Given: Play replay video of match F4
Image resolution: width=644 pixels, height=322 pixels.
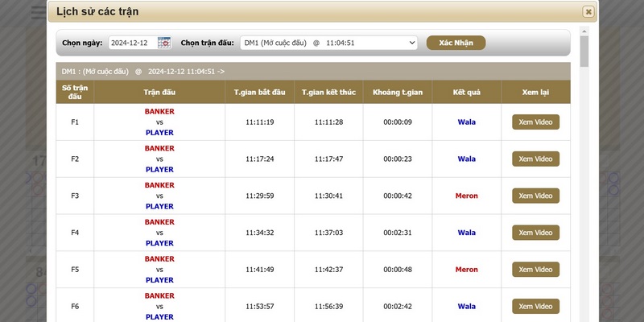Looking at the screenshot, I should 535,233.
